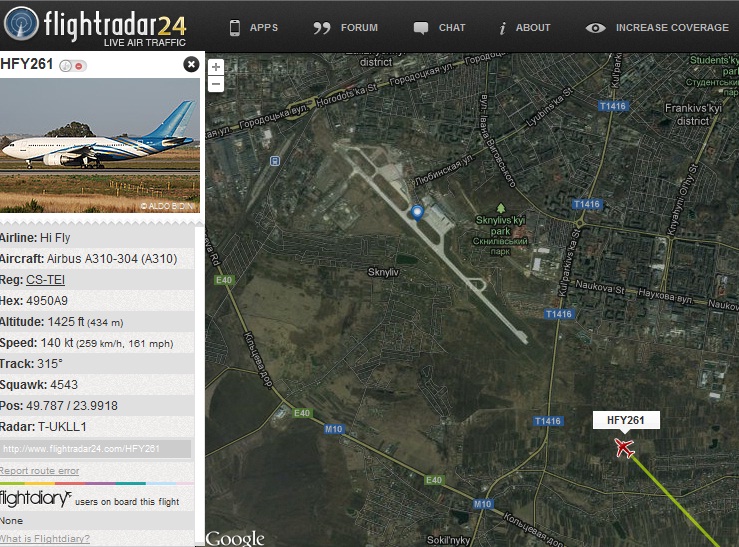The width and height of the screenshot is (739, 547).
Task: Click the train station icon on map
Action: [275, 161]
